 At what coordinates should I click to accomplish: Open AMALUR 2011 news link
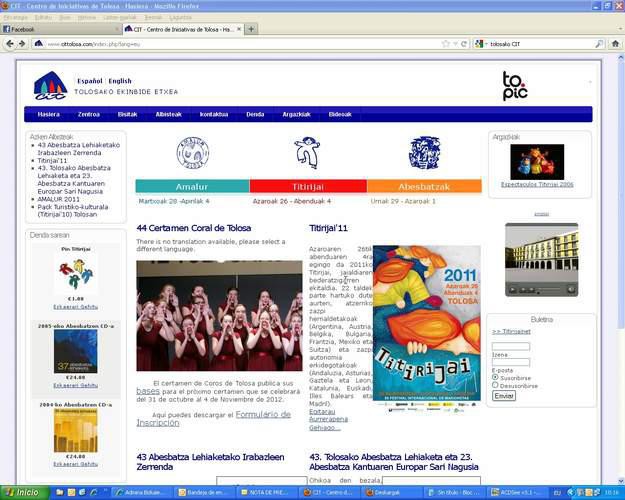click(59, 199)
